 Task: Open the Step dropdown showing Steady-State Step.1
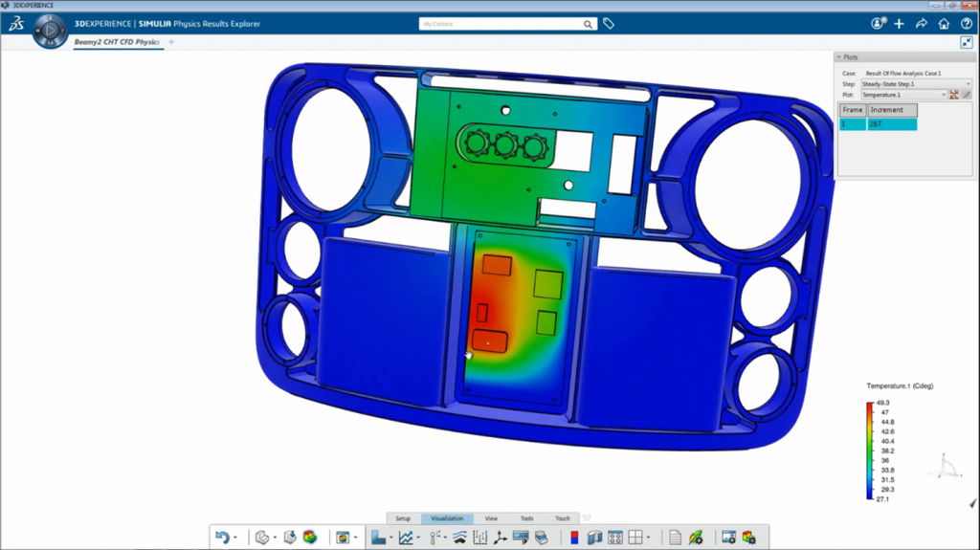(916, 84)
